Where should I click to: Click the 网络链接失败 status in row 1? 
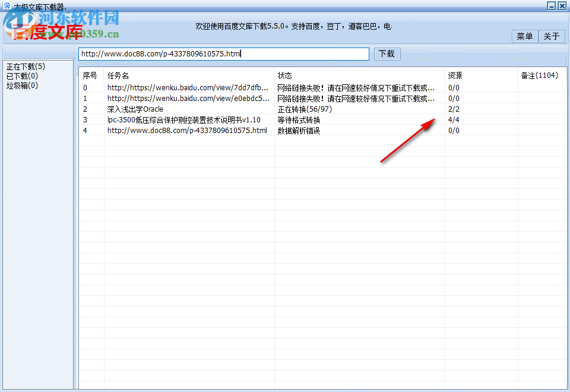(356, 98)
